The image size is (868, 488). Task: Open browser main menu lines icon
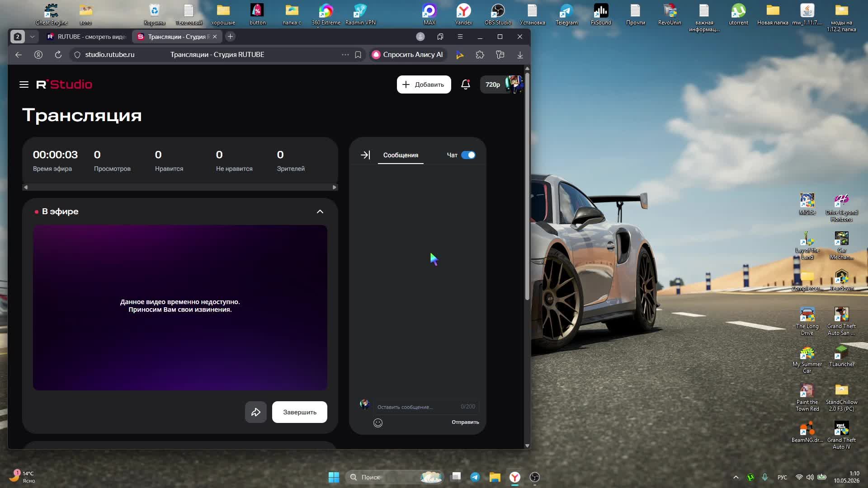pos(460,37)
